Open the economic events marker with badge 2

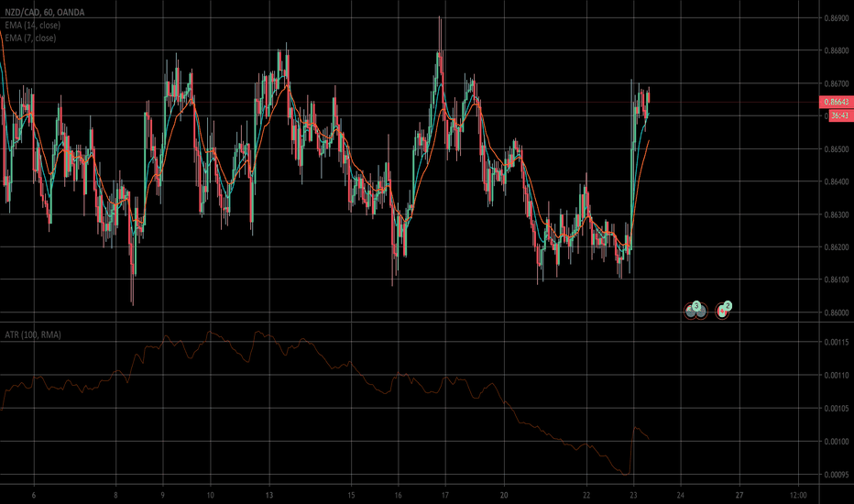pos(723,311)
